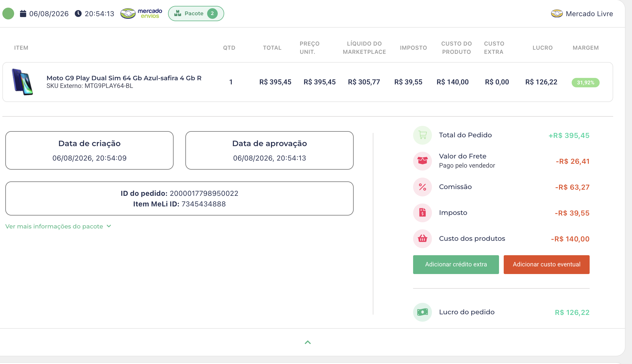Click the ID do pedido number 2000017798950022
Viewport: 632px width, 364px height.
(x=204, y=193)
